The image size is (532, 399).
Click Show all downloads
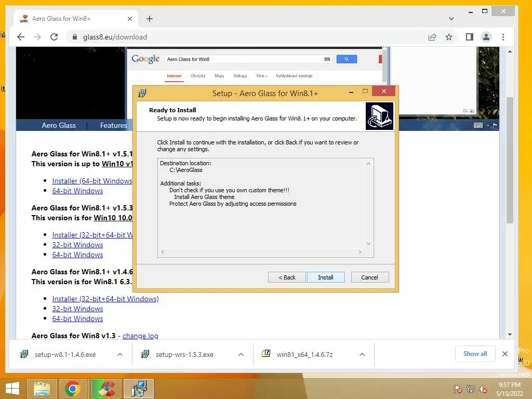tap(475, 353)
